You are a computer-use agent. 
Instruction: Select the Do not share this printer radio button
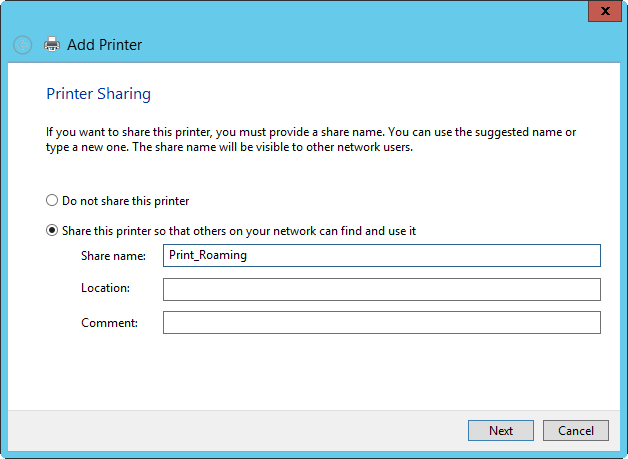53,201
